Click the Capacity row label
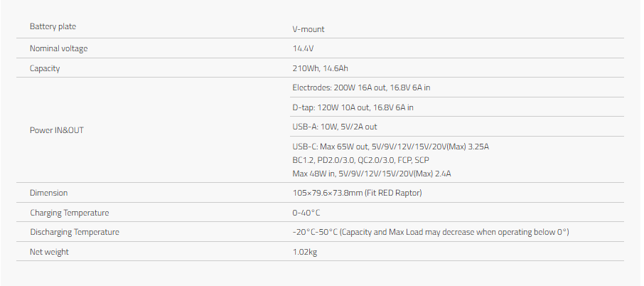Screen dimensions: 644x286 point(45,68)
